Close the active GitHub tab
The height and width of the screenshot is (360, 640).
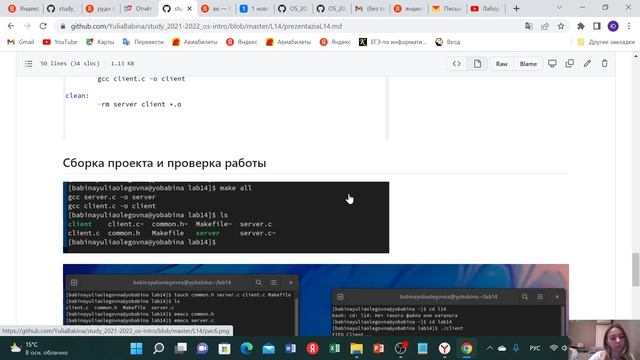[189, 8]
